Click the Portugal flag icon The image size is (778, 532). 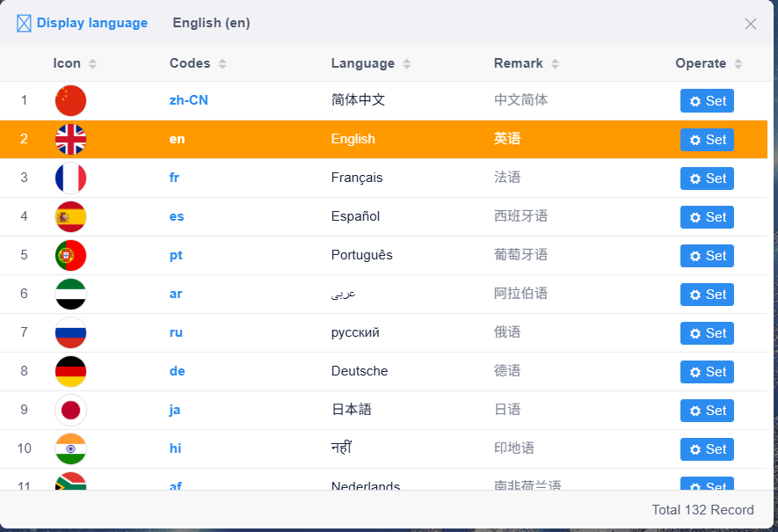click(x=70, y=255)
